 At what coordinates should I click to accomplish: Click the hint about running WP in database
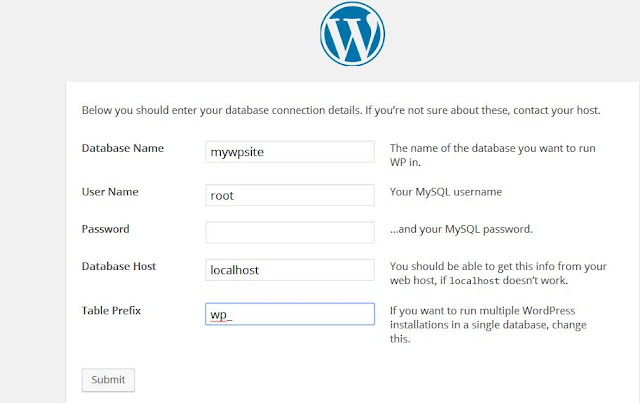[x=492, y=155]
